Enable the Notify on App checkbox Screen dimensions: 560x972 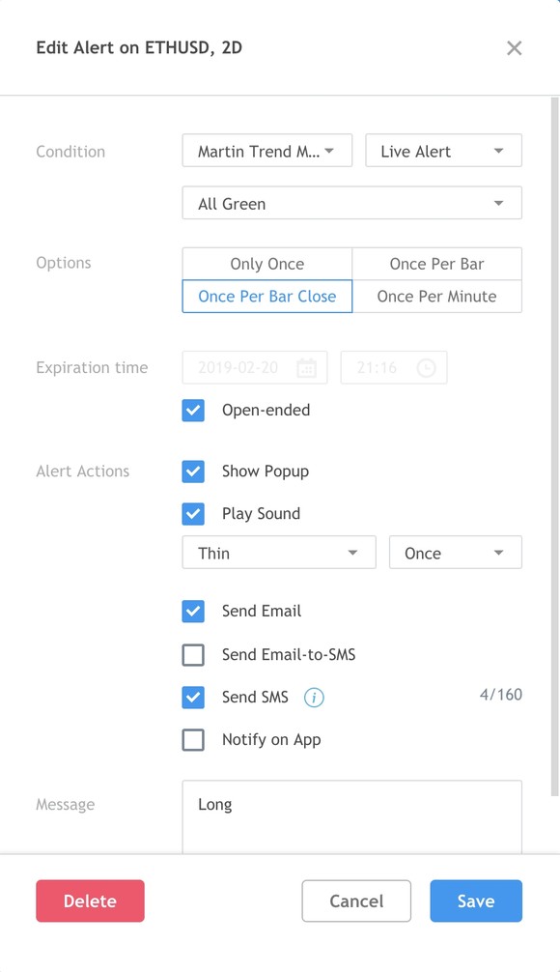pos(193,739)
